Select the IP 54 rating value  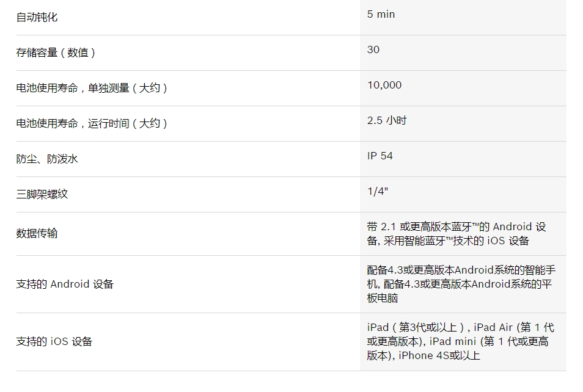(380, 156)
